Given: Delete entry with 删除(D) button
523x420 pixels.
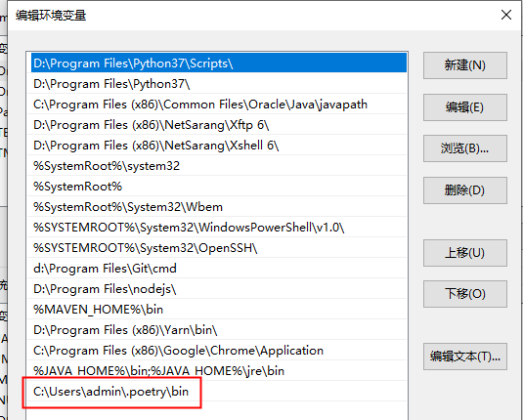Looking at the screenshot, I should [x=465, y=190].
